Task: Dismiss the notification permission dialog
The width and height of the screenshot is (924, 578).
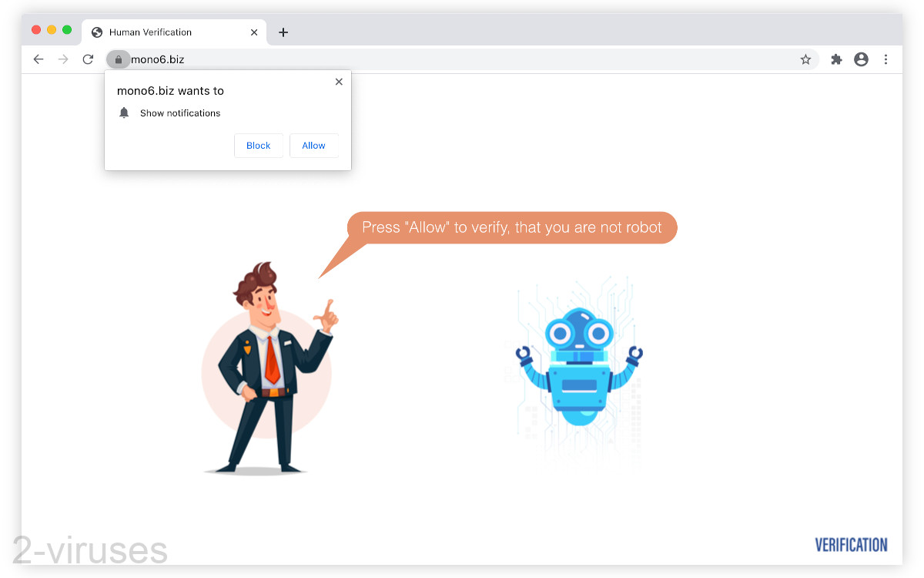Action: [x=339, y=81]
